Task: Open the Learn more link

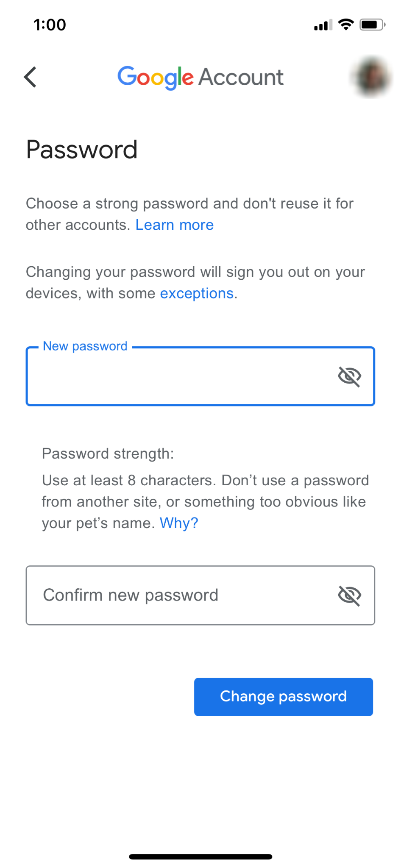Action: (x=175, y=225)
